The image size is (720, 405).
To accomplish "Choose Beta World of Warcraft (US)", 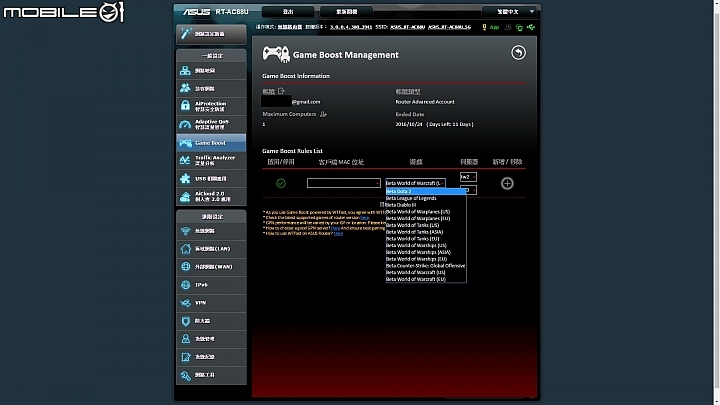I will coord(426,272).
